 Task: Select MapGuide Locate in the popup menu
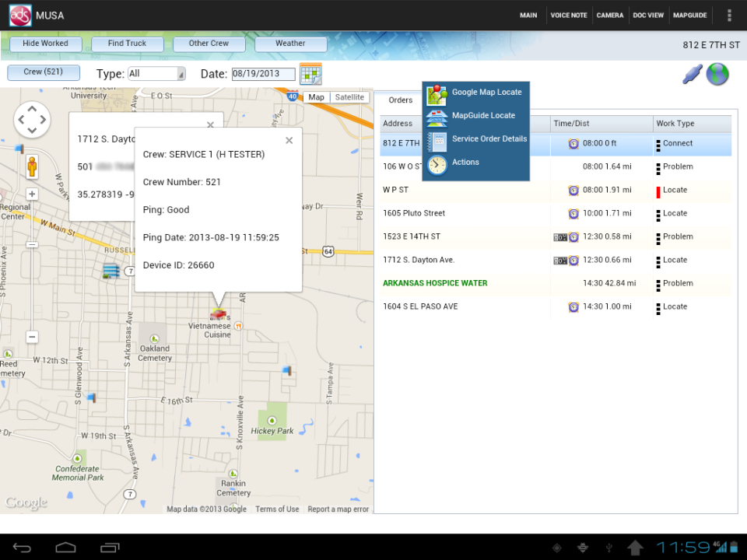tap(482, 115)
